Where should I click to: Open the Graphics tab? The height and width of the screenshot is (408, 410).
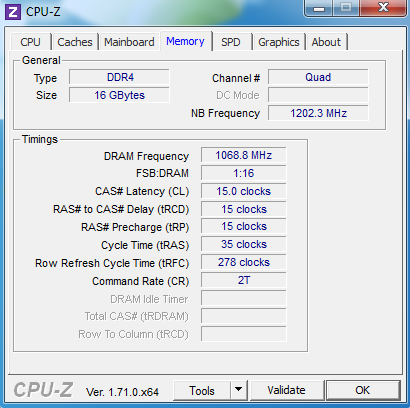point(279,42)
